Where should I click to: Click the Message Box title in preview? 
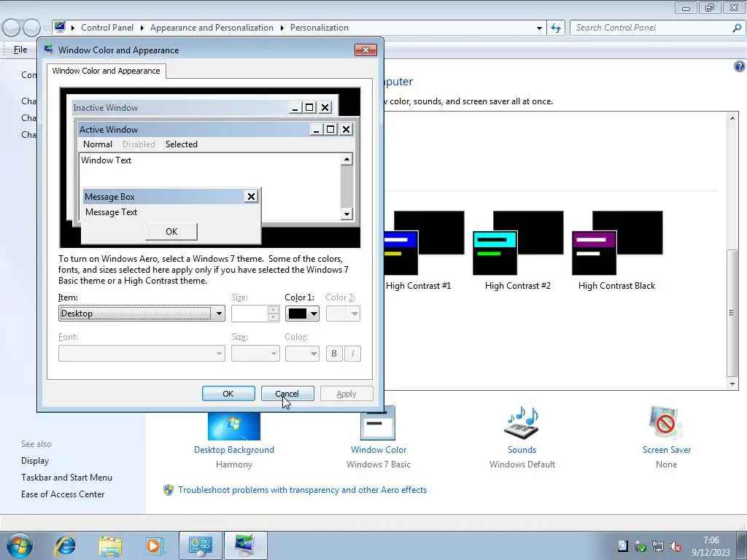point(109,197)
